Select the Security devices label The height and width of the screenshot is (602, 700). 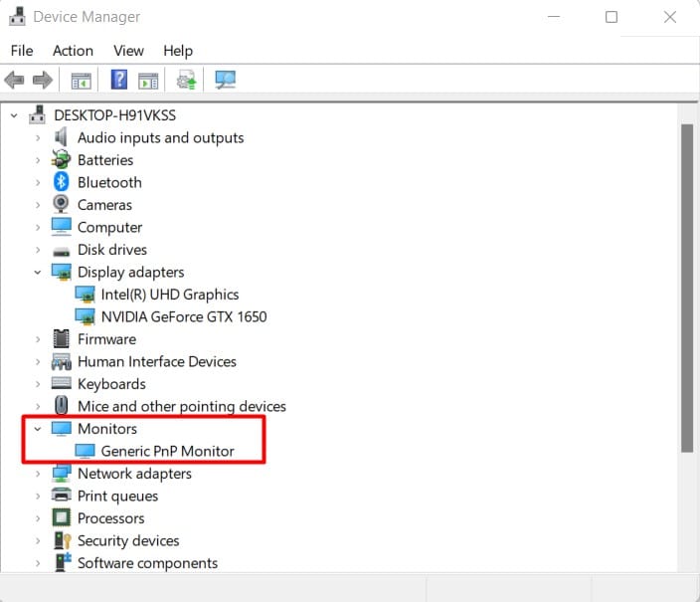coord(128,540)
